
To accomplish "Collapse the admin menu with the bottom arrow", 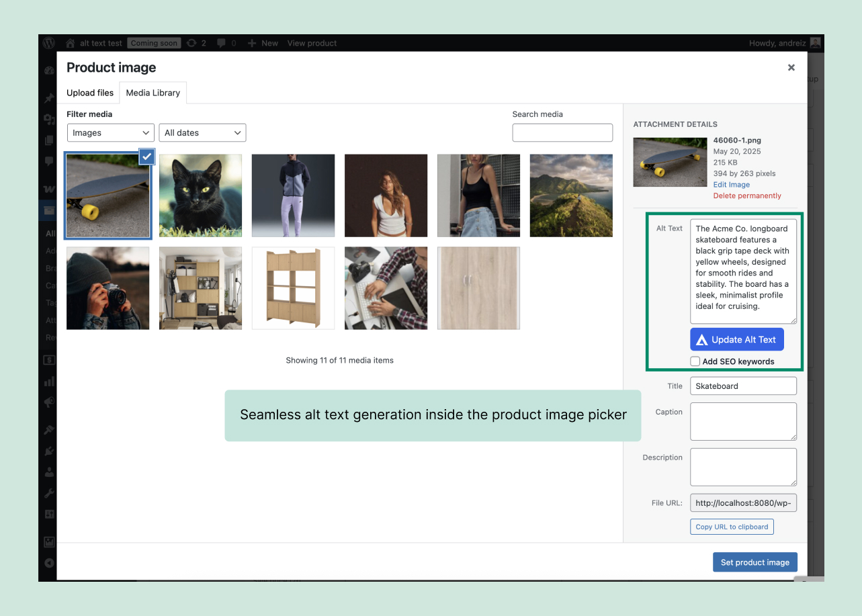I will click(x=48, y=563).
